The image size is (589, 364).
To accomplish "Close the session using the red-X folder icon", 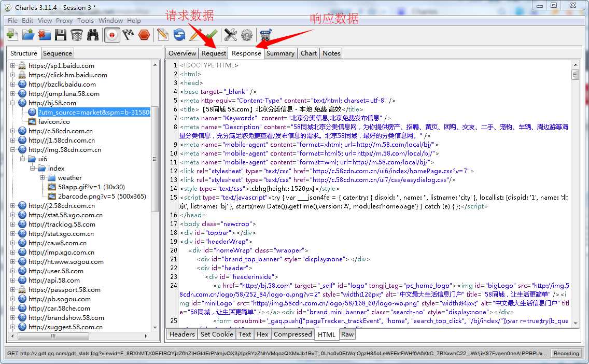I will point(44,35).
